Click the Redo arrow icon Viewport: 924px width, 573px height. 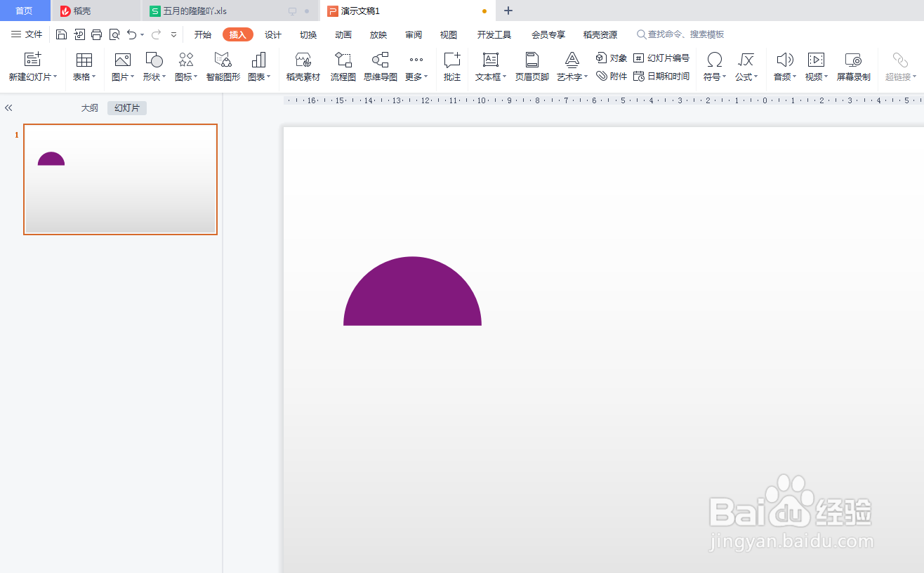tap(157, 34)
